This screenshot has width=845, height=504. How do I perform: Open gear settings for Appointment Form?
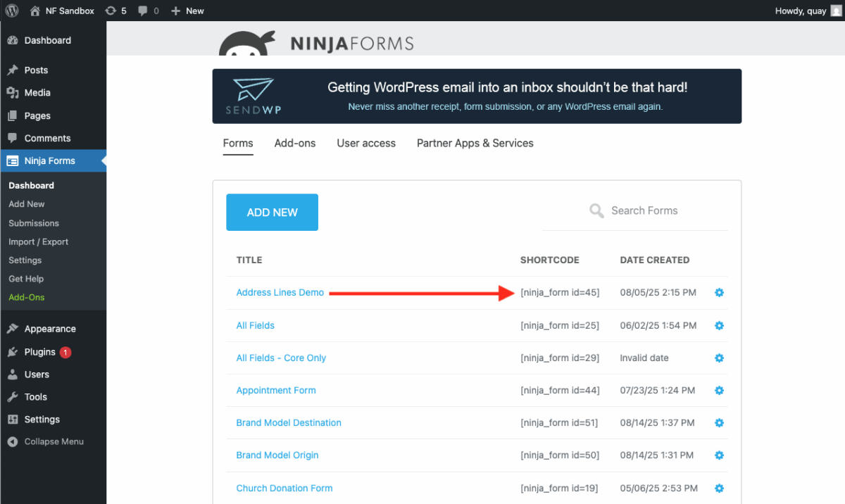(x=719, y=390)
